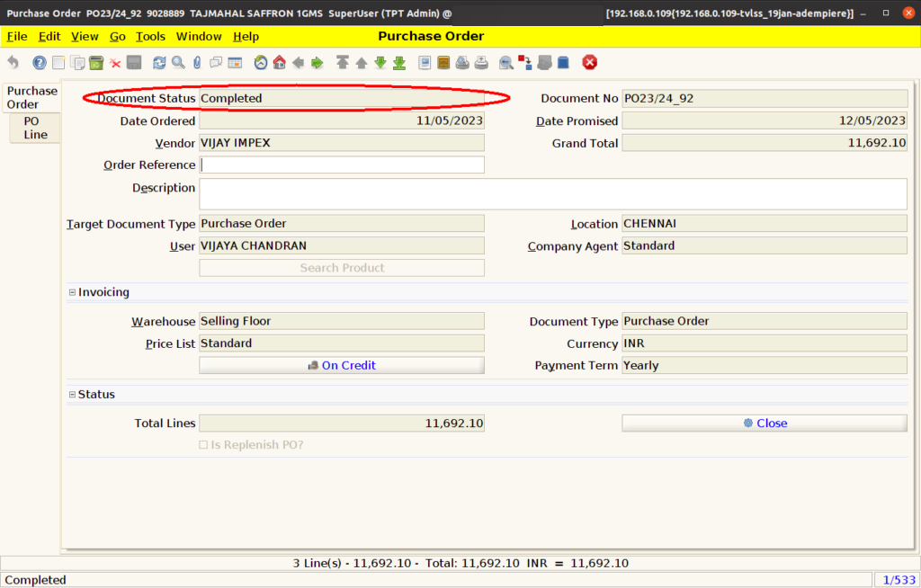Click the Copy Record icon
The width and height of the screenshot is (921, 588).
coord(77,62)
